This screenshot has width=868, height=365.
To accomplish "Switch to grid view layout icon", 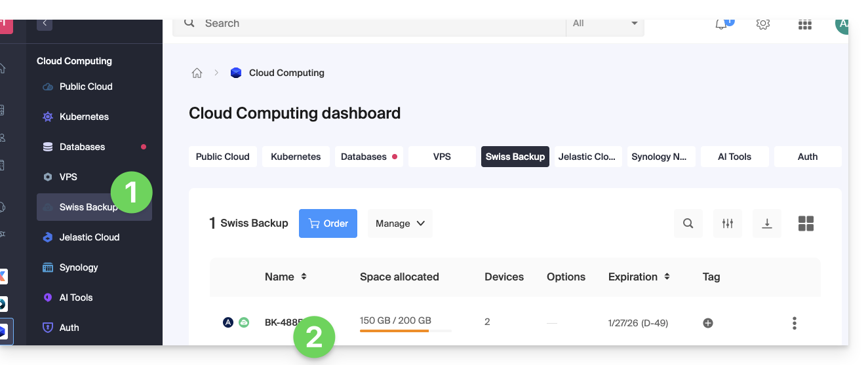I will (x=806, y=223).
